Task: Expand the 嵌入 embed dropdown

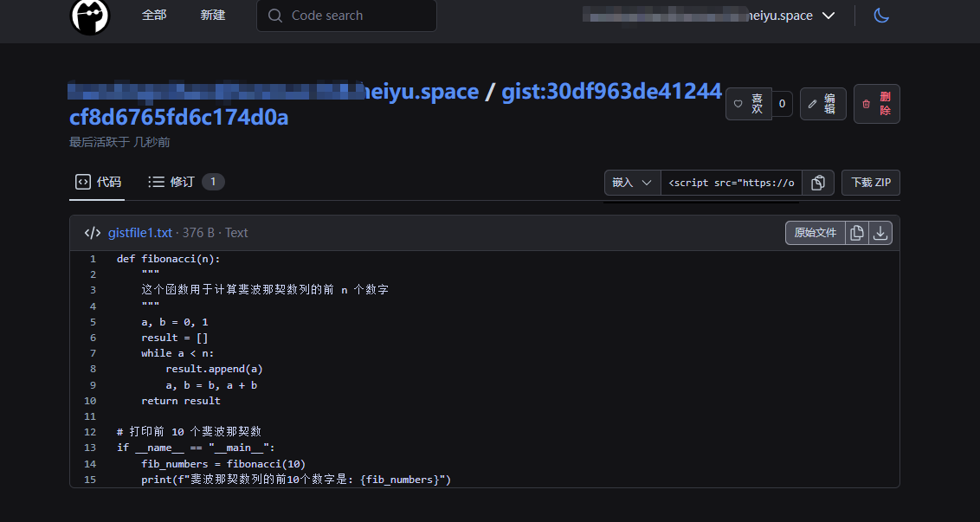Action: point(632,183)
